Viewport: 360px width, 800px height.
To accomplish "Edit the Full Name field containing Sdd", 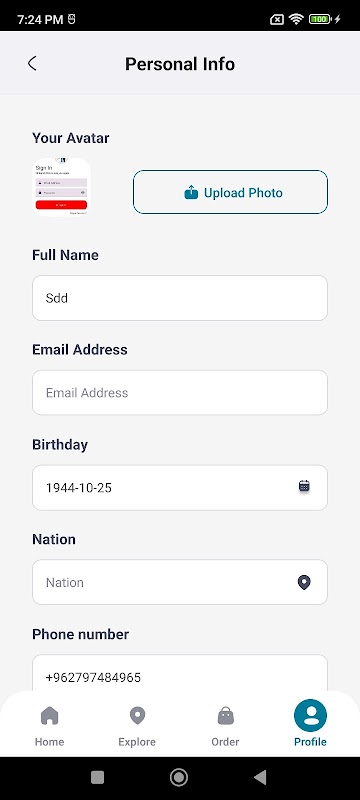I will click(180, 298).
